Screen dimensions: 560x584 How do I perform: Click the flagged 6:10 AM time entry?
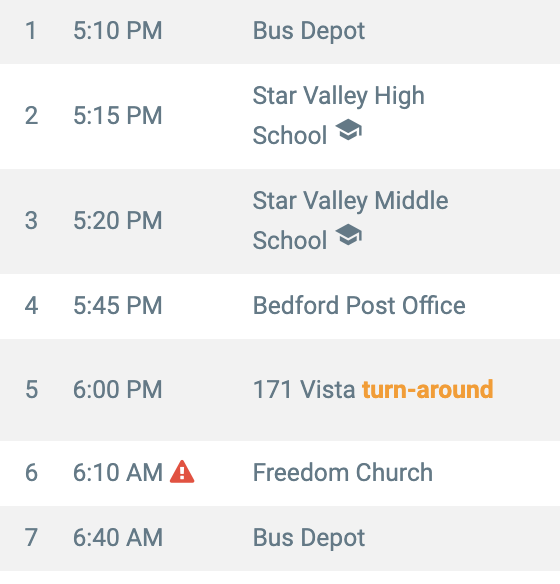point(118,473)
